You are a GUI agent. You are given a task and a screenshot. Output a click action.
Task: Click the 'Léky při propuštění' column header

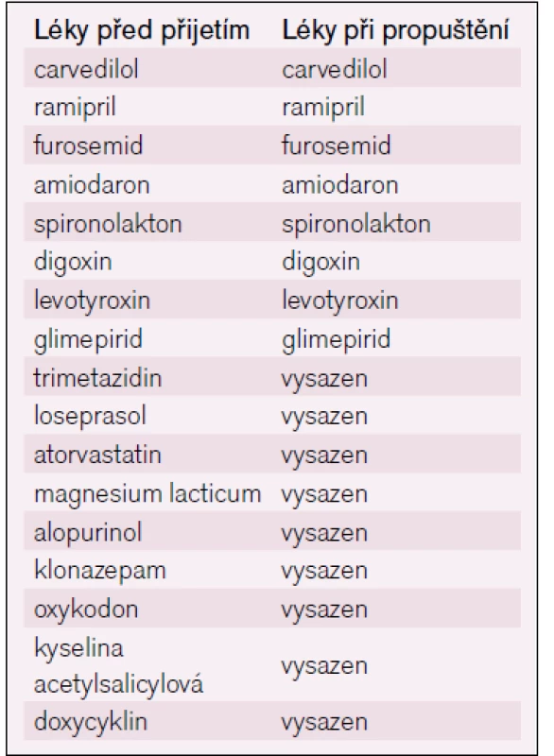pyautogui.click(x=395, y=30)
